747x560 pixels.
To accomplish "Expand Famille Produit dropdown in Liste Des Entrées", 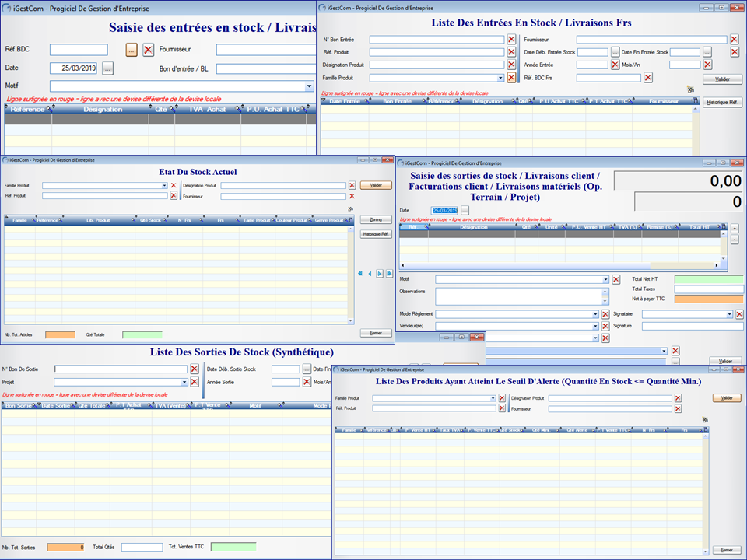I will pyautogui.click(x=500, y=78).
